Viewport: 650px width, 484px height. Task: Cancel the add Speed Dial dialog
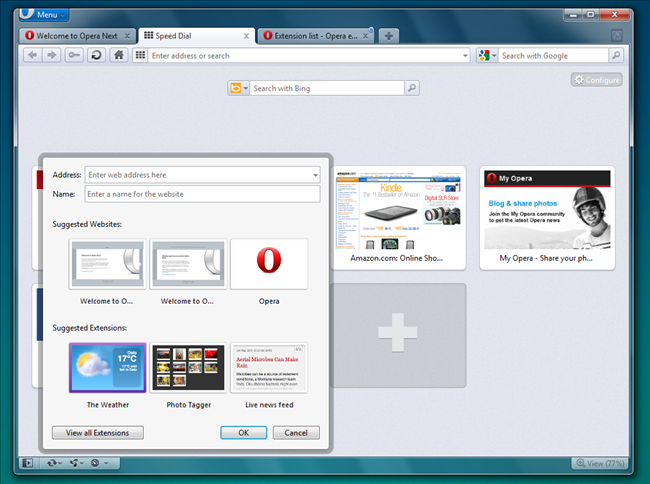[296, 433]
